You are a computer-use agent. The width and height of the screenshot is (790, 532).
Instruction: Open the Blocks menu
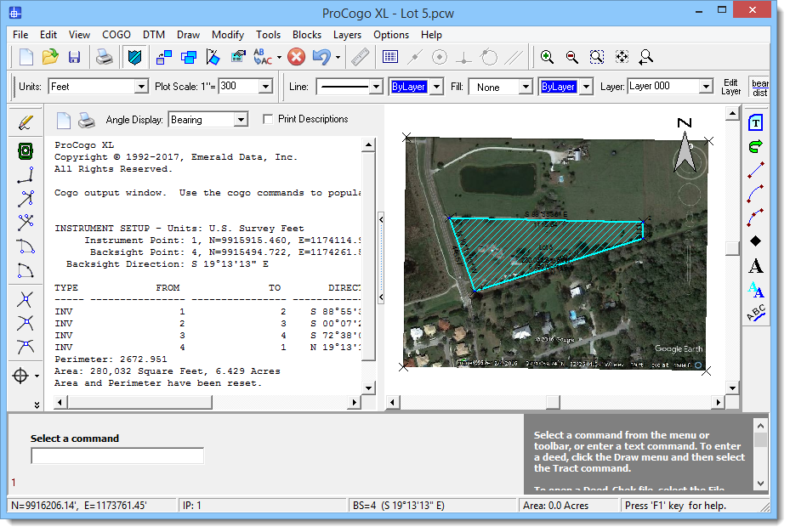coord(307,35)
